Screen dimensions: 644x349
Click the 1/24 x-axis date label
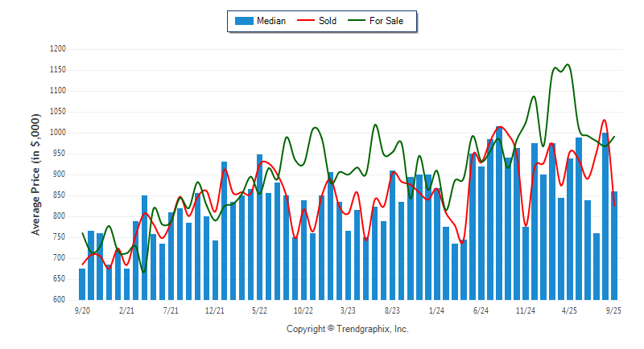pyautogui.click(x=436, y=310)
